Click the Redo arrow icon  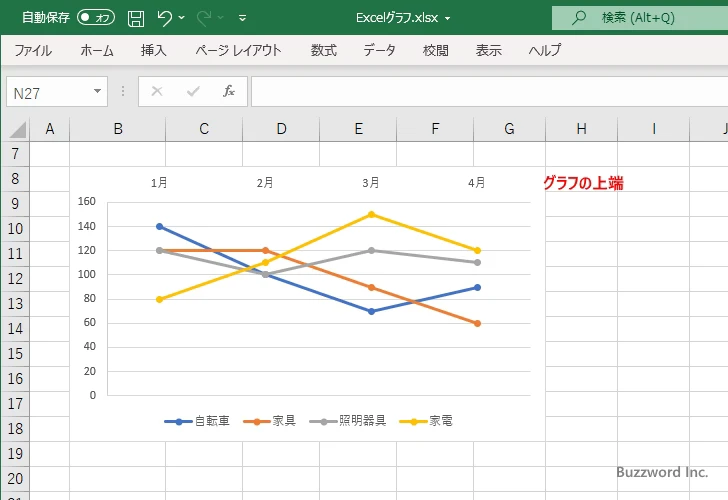click(x=204, y=18)
